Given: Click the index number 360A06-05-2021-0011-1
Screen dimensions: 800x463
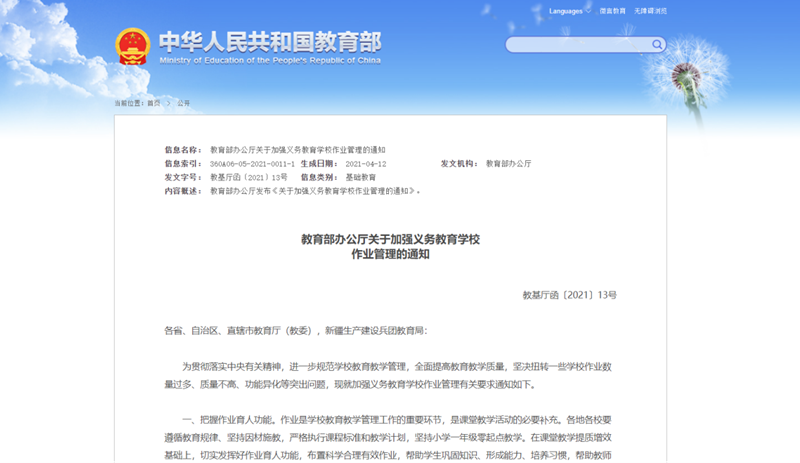Looking at the screenshot, I should 252,164.
